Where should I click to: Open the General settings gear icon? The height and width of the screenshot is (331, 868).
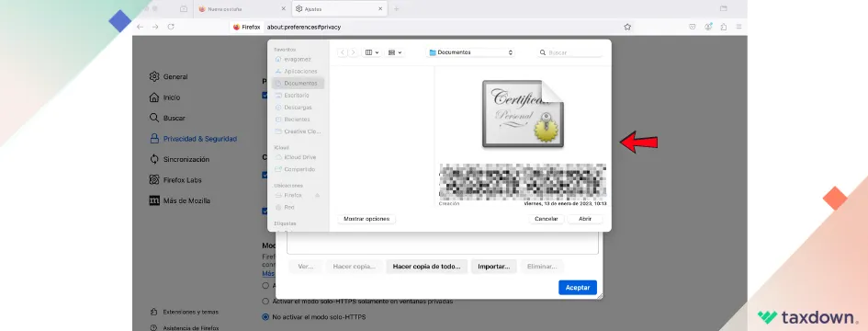tap(154, 76)
